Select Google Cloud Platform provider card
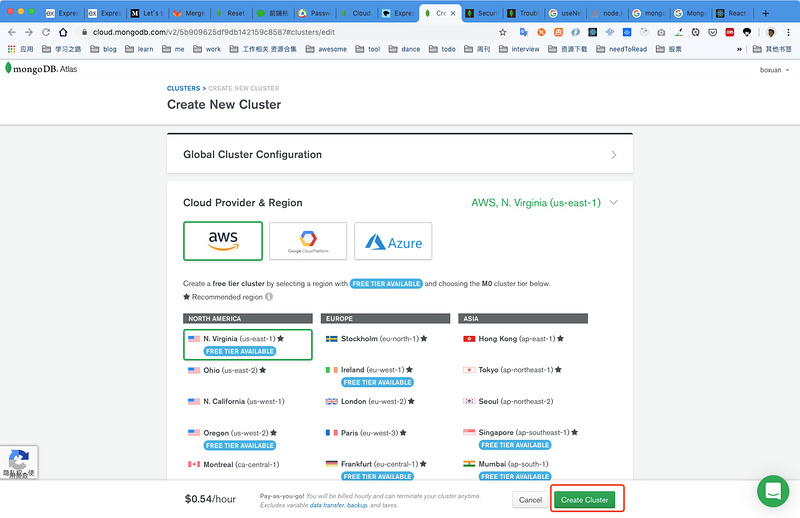Viewport: 800px width, 518px height. coord(308,241)
